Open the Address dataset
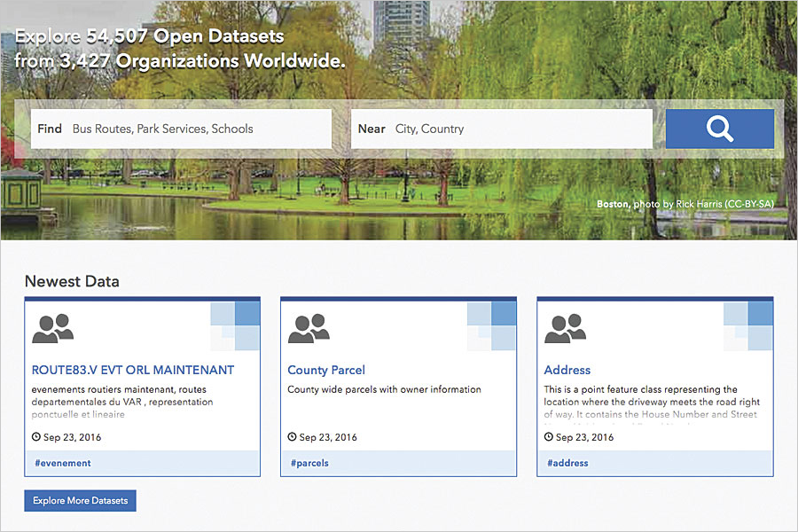The width and height of the screenshot is (798, 532). click(x=567, y=370)
